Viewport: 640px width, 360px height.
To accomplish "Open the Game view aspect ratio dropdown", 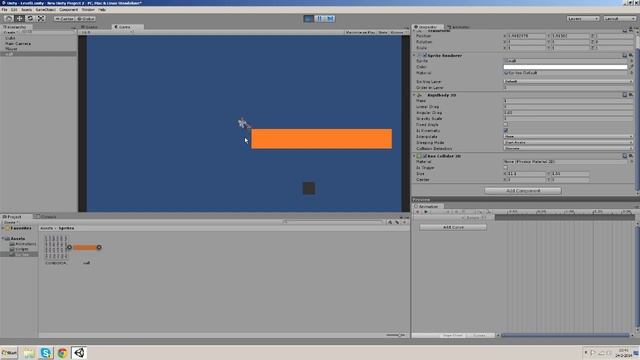I will tap(107, 32).
